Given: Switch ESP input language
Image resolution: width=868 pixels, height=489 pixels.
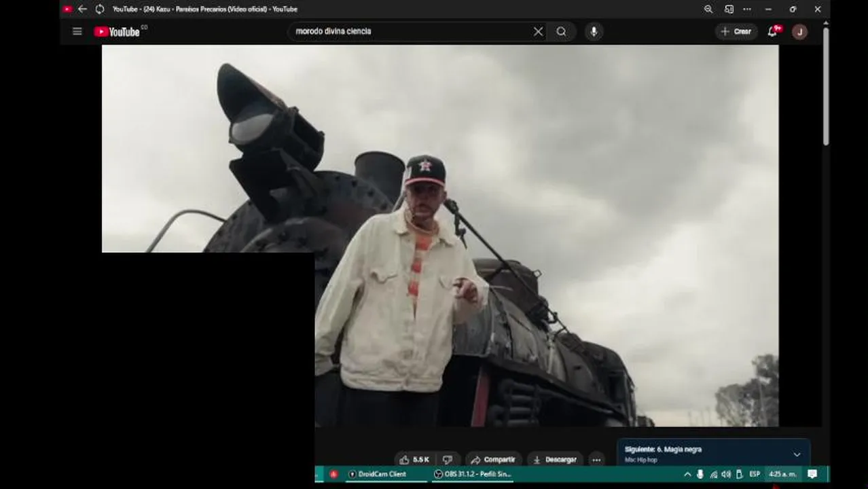Looking at the screenshot, I should 755,474.
